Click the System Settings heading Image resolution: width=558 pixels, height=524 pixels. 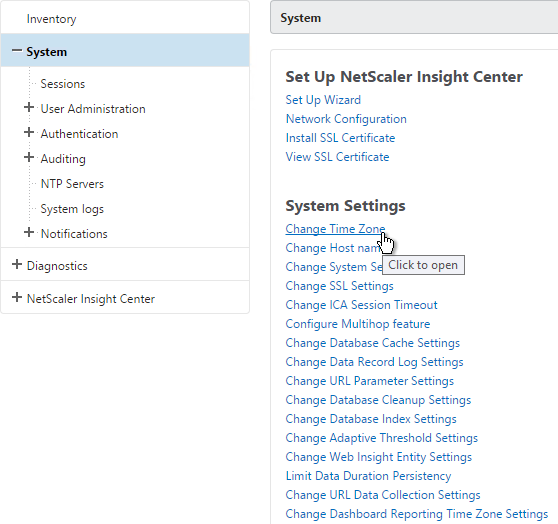tap(346, 206)
